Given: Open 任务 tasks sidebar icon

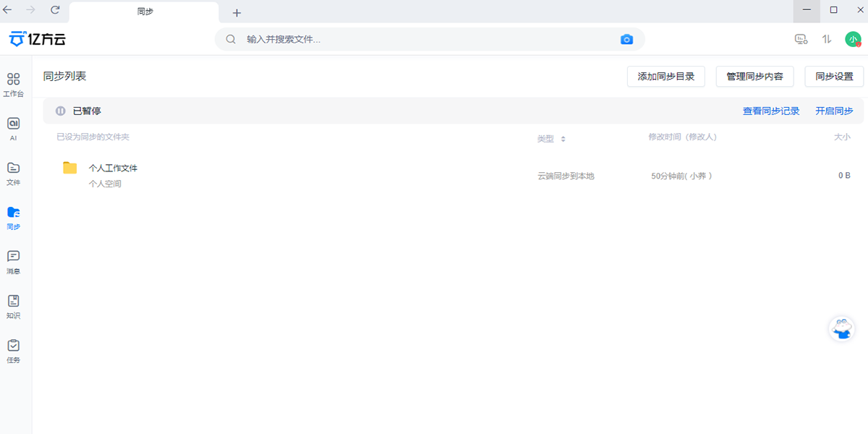Looking at the screenshot, I should [13, 351].
